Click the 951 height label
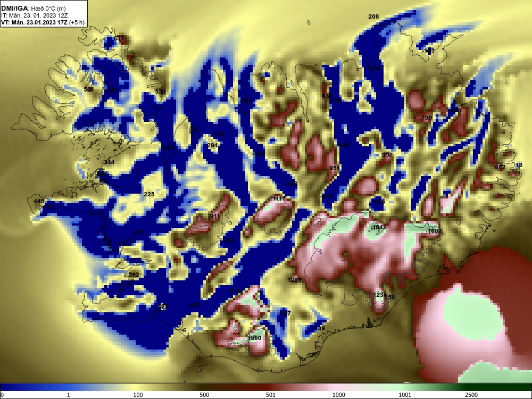 click(x=335, y=168)
